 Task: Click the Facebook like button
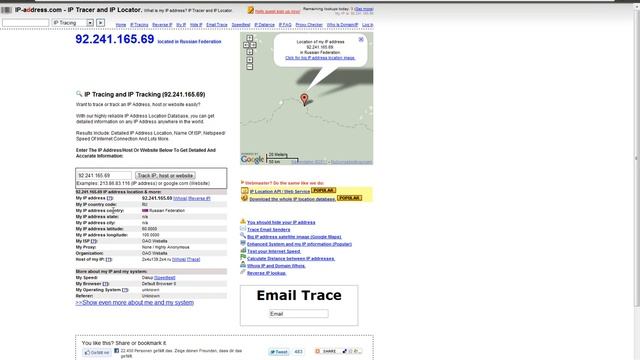[x=97, y=353]
